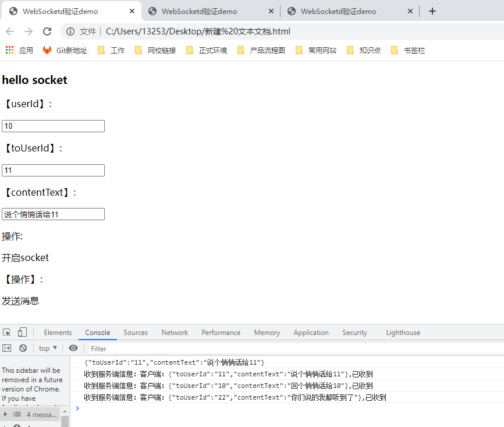Open the 书签栏 bookmark folder
The width and height of the screenshot is (504, 427).
point(408,50)
